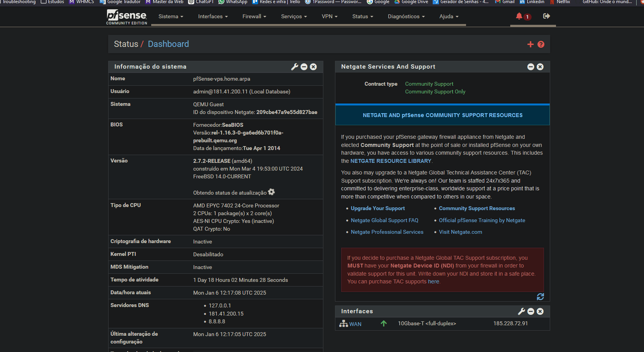The image size is (644, 352).
Task: Open the ChatGPT bookmark
Action: [x=201, y=2]
